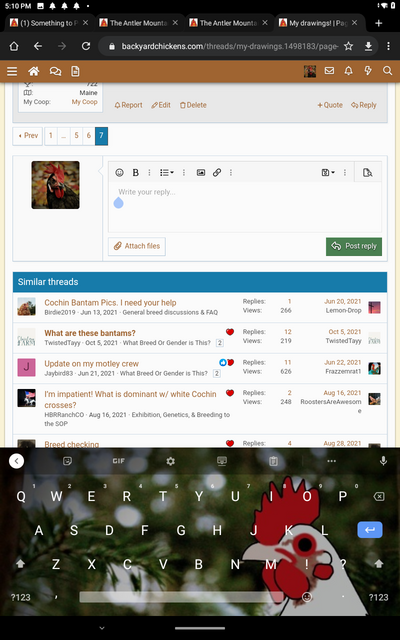400x640 pixels.
Task: Toggle the reply preview icon
Action: (x=367, y=173)
